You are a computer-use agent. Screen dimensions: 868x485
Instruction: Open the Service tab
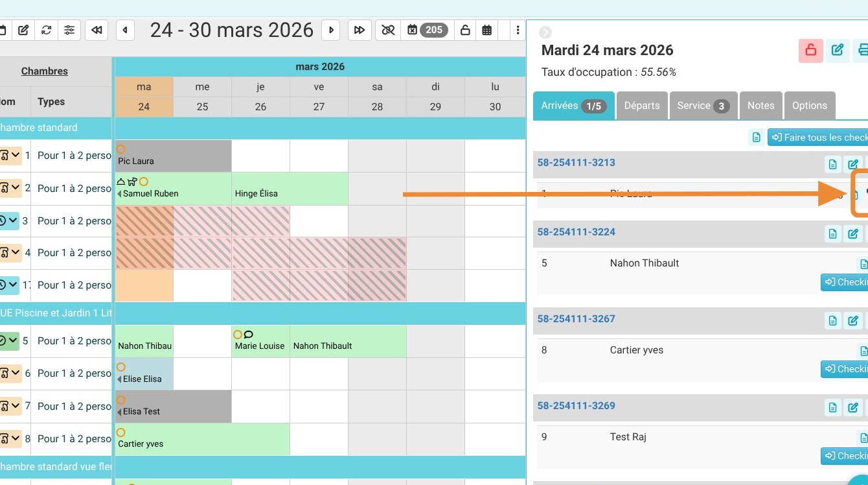coord(703,106)
